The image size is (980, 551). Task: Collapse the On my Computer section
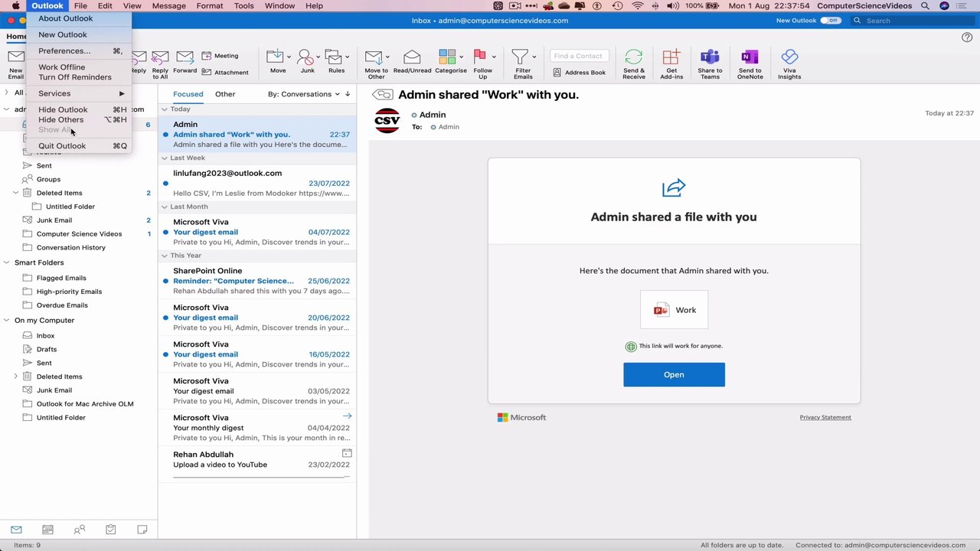coord(7,321)
